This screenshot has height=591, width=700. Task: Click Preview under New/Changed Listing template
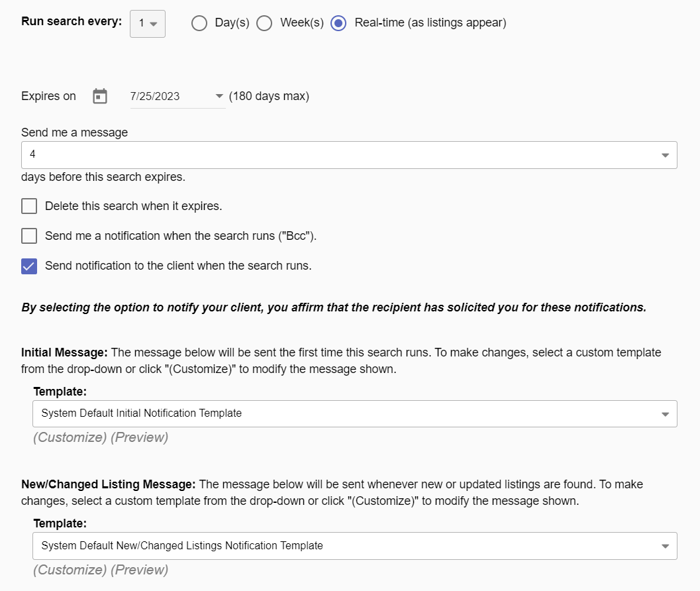point(139,570)
